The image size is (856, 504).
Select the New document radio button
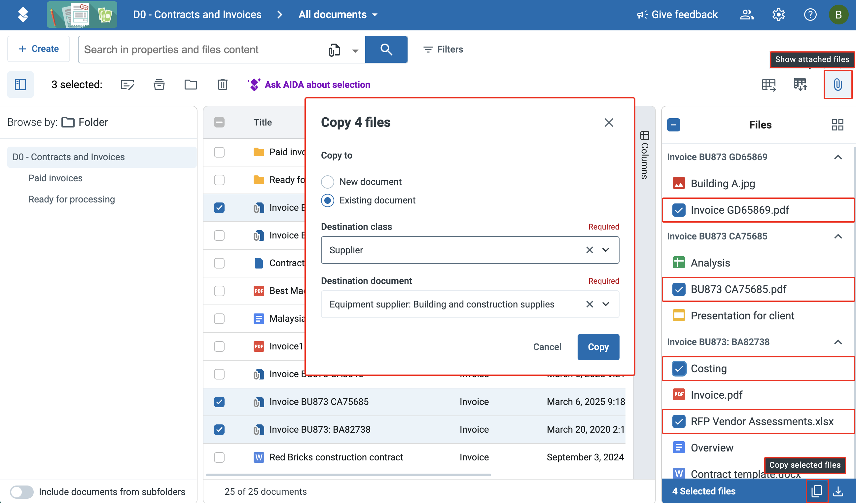click(328, 182)
